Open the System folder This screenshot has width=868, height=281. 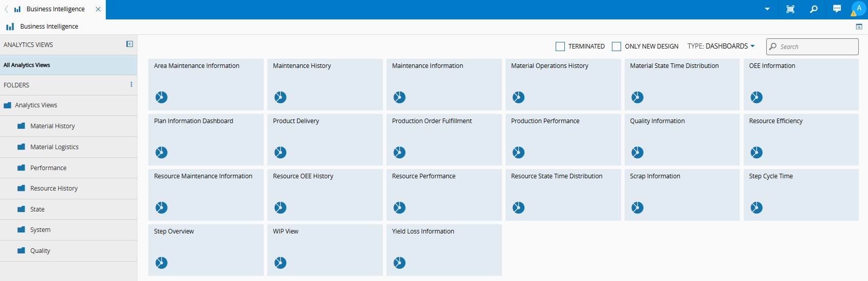point(68,230)
